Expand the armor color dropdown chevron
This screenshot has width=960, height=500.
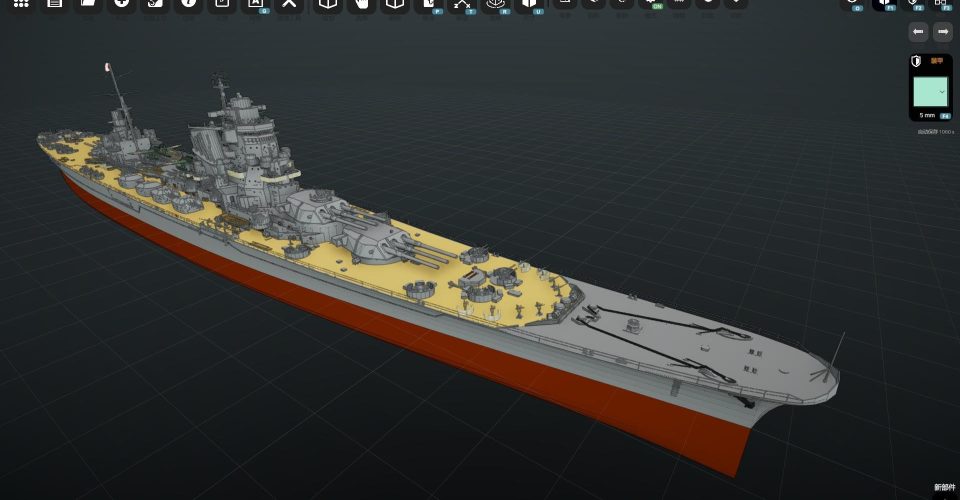tap(942, 91)
